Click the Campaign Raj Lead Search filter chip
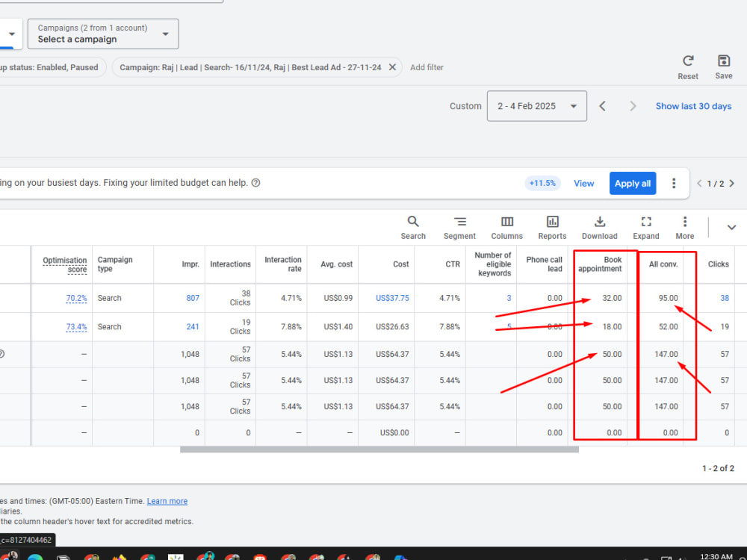747x560 pixels. click(x=257, y=67)
